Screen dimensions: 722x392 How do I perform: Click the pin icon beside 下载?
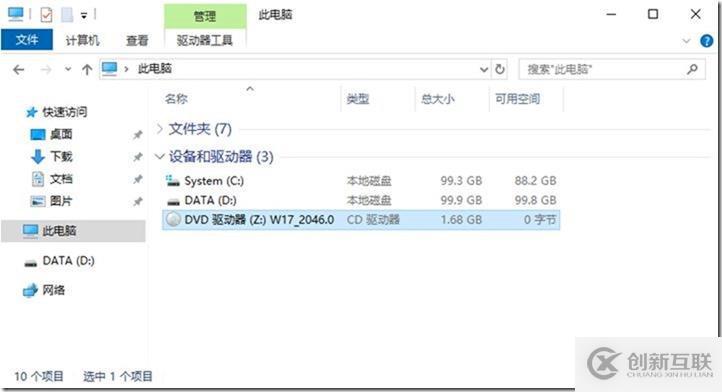137,157
